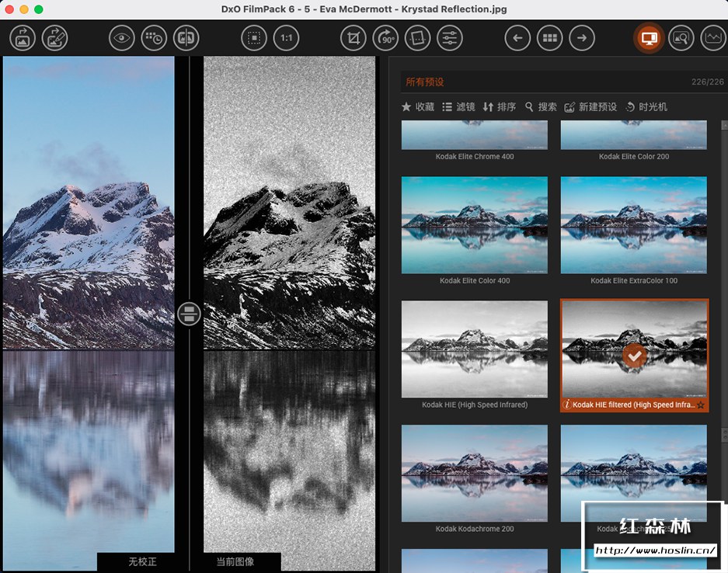The height and width of the screenshot is (573, 728).
Task: Apply Kodak HIE (High Speed Infrared) preset
Action: pyautogui.click(x=475, y=349)
